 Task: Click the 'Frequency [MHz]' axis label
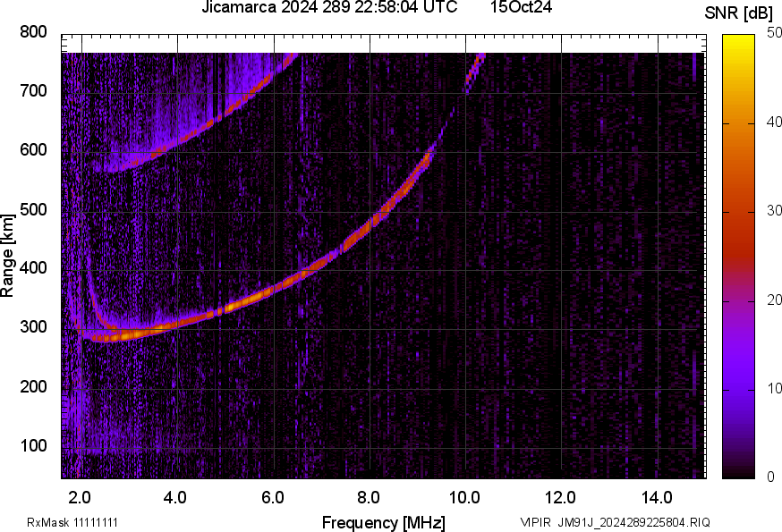point(384,523)
